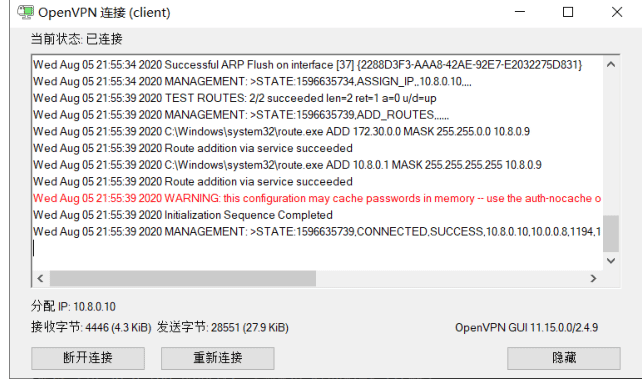The width and height of the screenshot is (642, 382).
Task: Click the OpenVPN monitor icon in title bar
Action: point(25,12)
